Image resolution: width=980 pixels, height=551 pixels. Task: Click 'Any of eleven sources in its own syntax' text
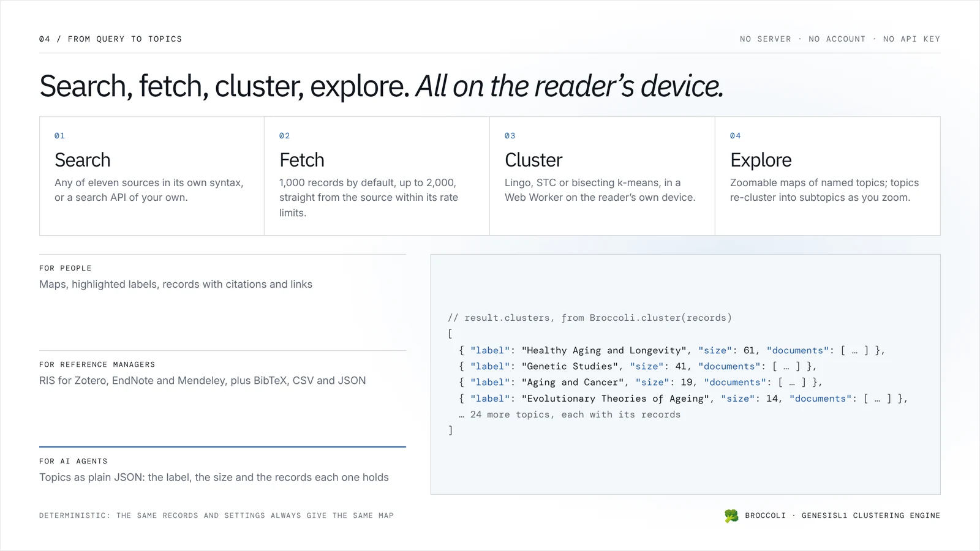[149, 183]
